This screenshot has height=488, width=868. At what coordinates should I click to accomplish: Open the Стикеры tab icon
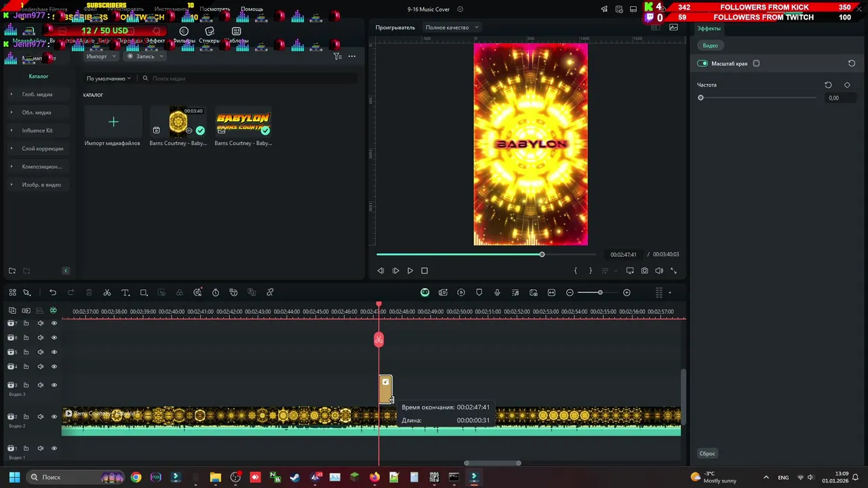coord(210,31)
